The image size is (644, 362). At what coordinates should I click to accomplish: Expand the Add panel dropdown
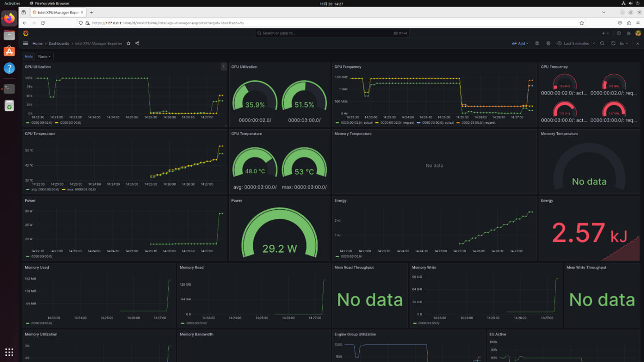tap(520, 44)
